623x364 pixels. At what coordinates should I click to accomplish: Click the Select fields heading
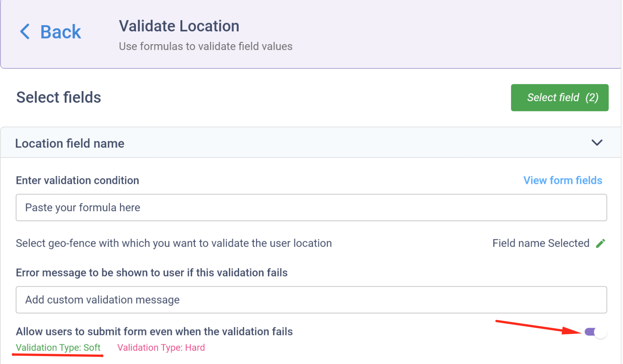click(59, 97)
